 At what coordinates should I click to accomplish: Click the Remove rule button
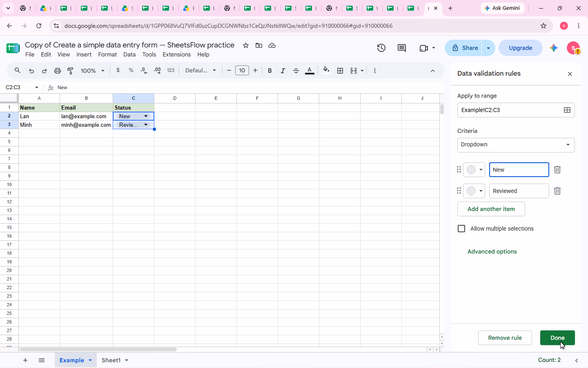click(505, 338)
